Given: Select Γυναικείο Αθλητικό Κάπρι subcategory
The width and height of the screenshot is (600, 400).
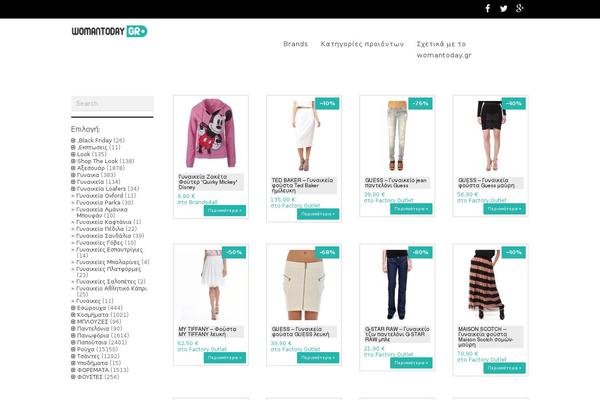Looking at the screenshot, I should click(111, 291).
